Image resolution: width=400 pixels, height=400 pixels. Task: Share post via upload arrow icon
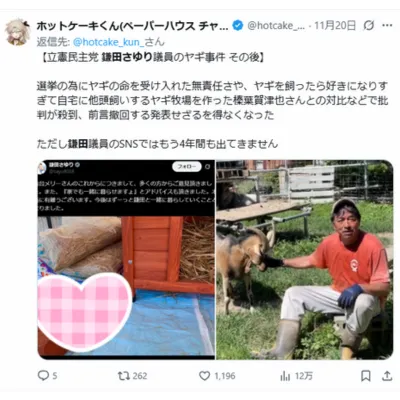pos(387,376)
